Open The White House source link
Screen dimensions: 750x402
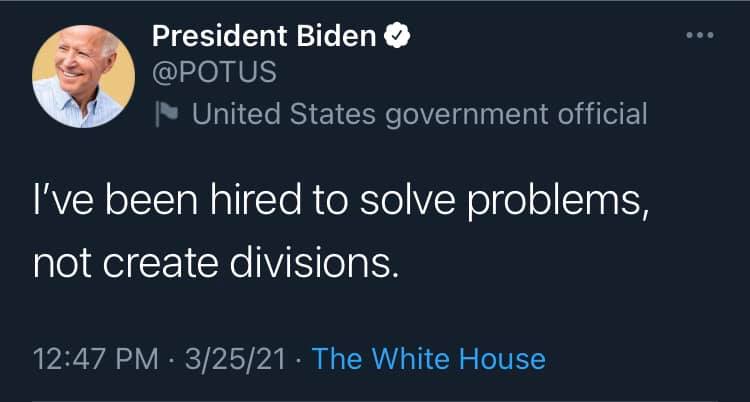pyautogui.click(x=429, y=358)
